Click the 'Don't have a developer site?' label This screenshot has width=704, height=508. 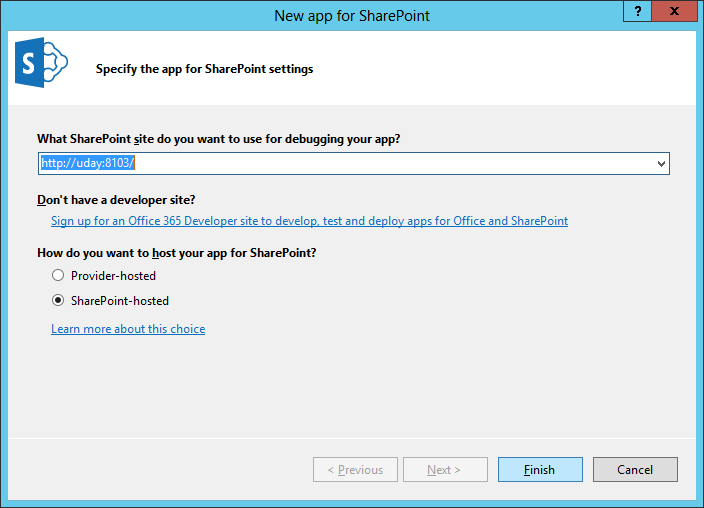pos(116,199)
